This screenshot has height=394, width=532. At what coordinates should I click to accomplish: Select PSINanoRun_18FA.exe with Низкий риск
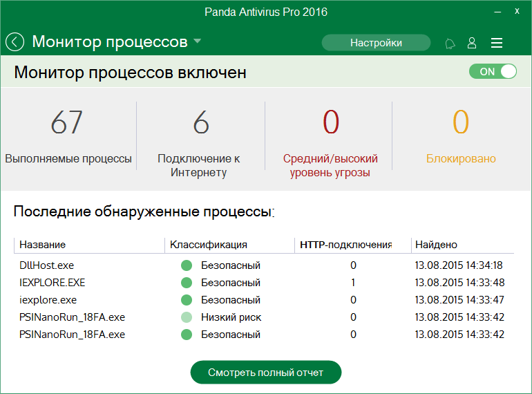(73, 317)
